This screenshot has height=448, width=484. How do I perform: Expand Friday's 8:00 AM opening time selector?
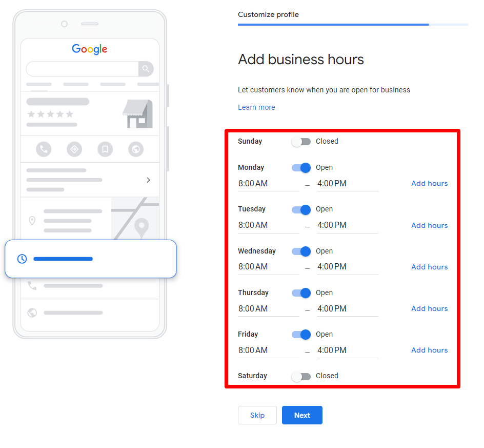coord(268,350)
